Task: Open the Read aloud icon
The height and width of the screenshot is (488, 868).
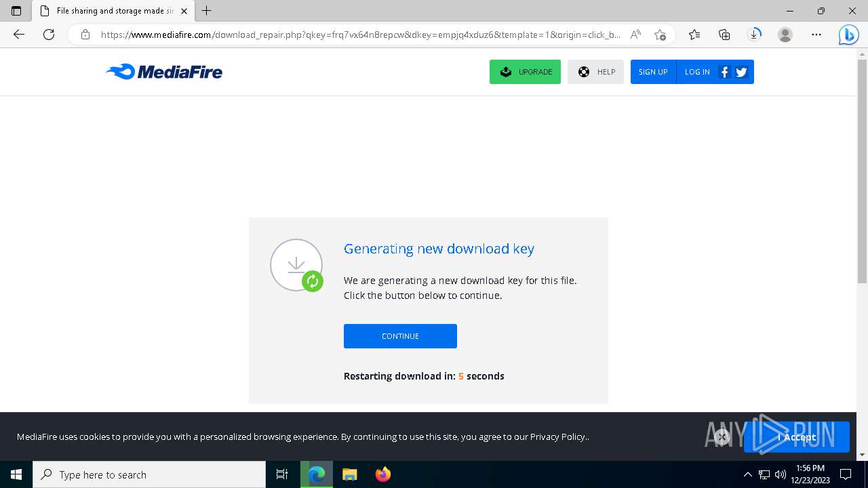Action: [x=635, y=35]
